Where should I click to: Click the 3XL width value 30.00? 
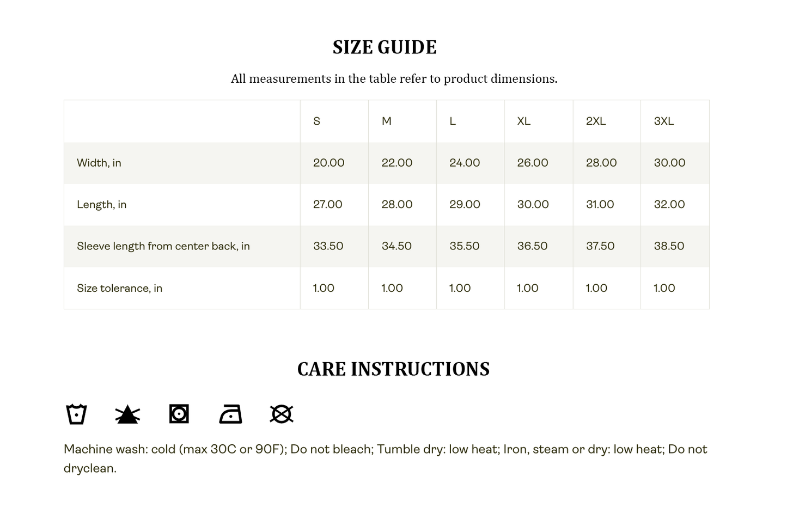point(669,163)
